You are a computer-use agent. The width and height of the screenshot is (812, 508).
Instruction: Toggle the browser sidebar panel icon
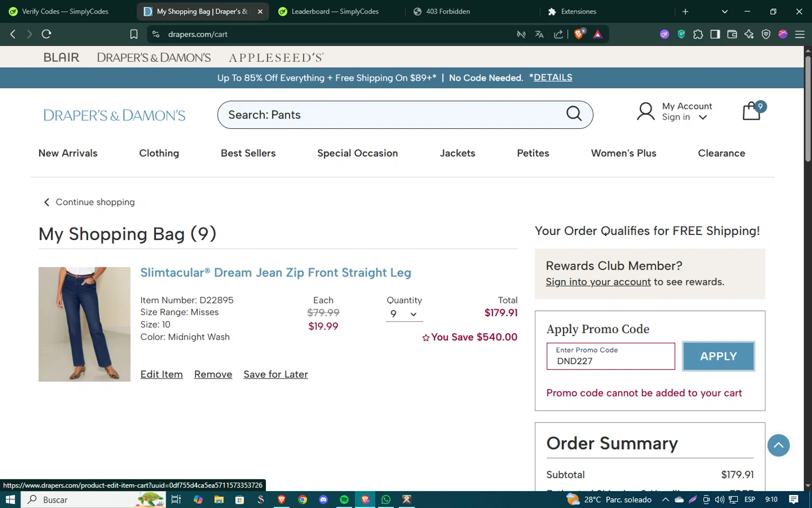[715, 34]
